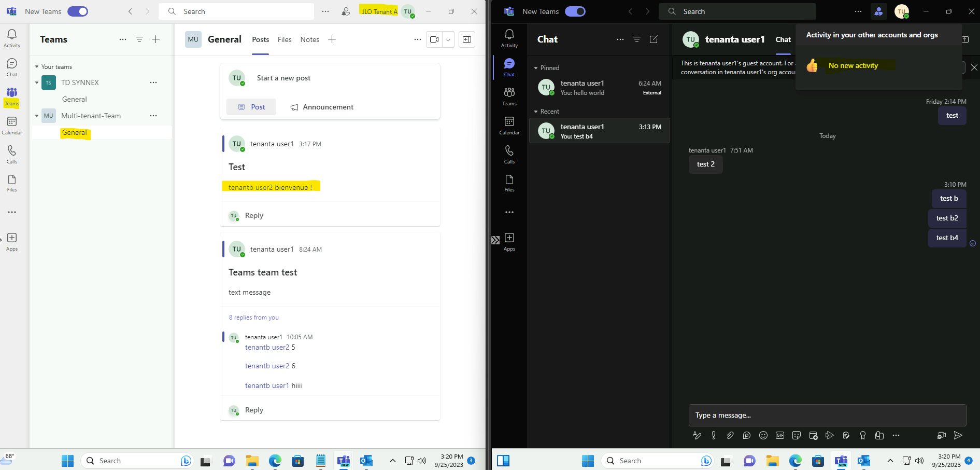Open more options for Multi-tenant-Team
The image size is (980, 470).
coord(153,116)
